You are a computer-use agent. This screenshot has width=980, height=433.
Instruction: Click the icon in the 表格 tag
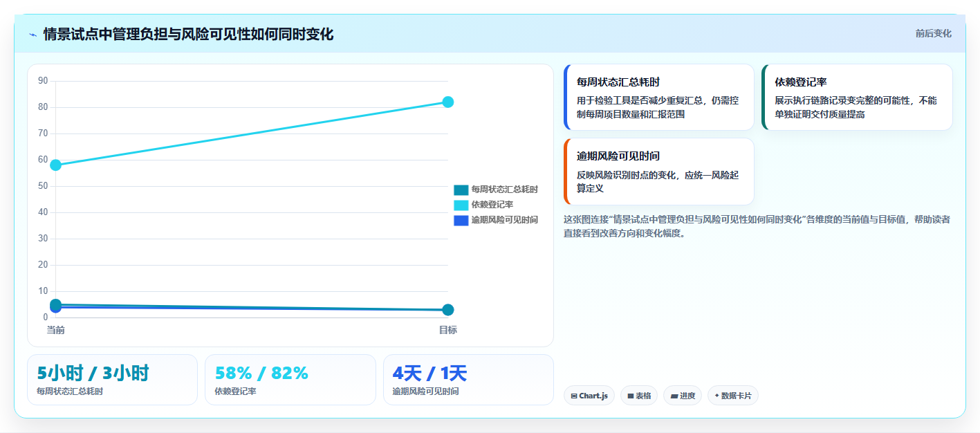click(x=630, y=396)
